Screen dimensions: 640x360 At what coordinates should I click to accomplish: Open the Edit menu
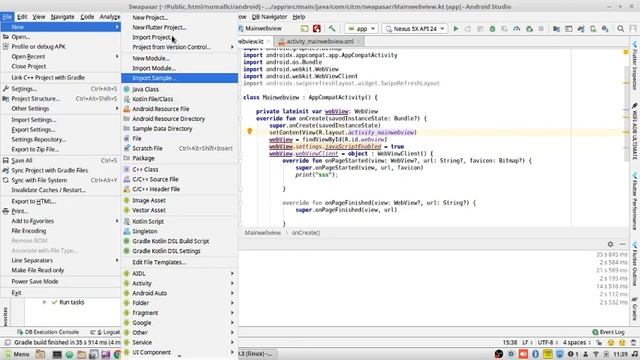22,17
